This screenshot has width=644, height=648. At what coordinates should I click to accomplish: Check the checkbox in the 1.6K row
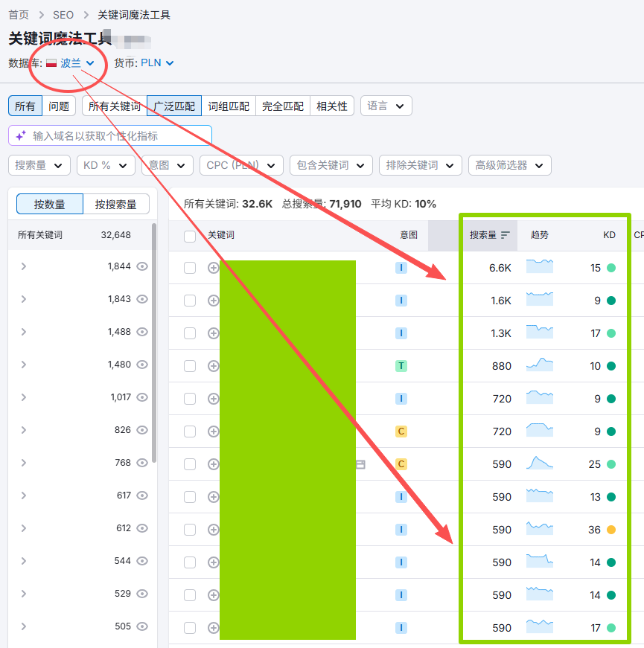[189, 301]
